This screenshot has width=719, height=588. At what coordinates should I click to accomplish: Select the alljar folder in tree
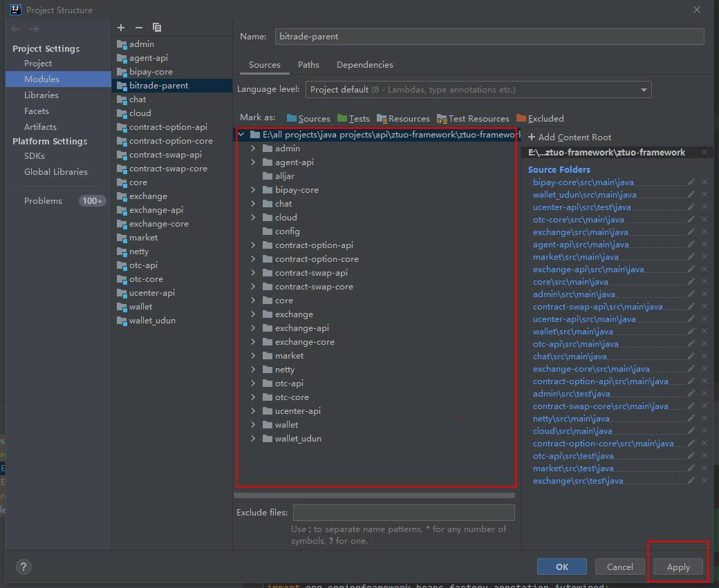click(x=279, y=176)
